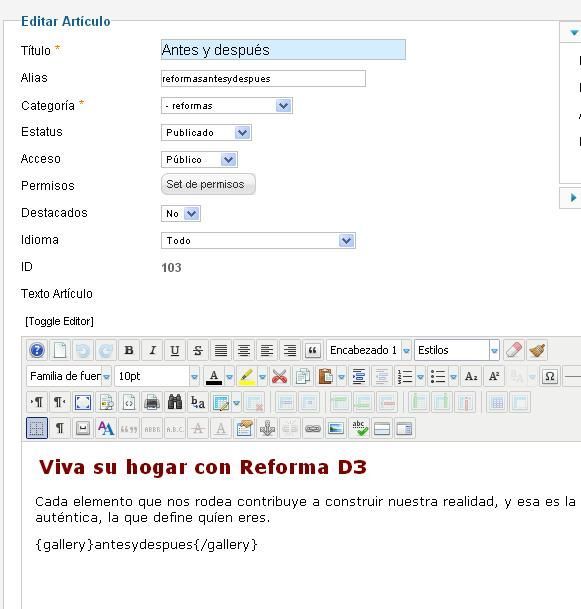
Task: Click the blockquote icon in the toolbar
Action: pos(312,350)
